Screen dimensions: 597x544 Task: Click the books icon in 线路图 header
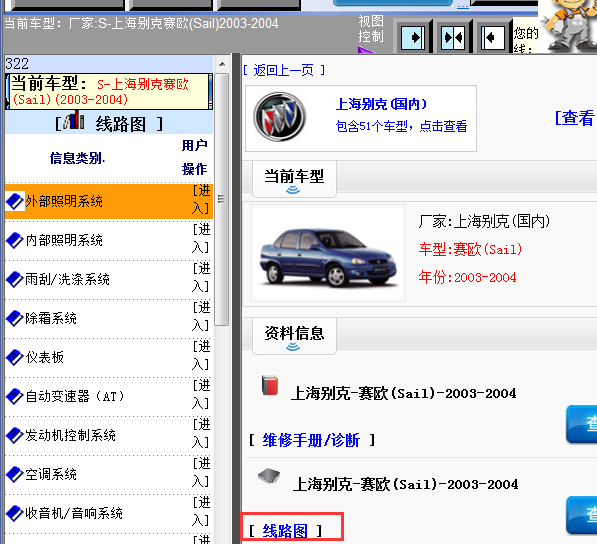click(73, 120)
